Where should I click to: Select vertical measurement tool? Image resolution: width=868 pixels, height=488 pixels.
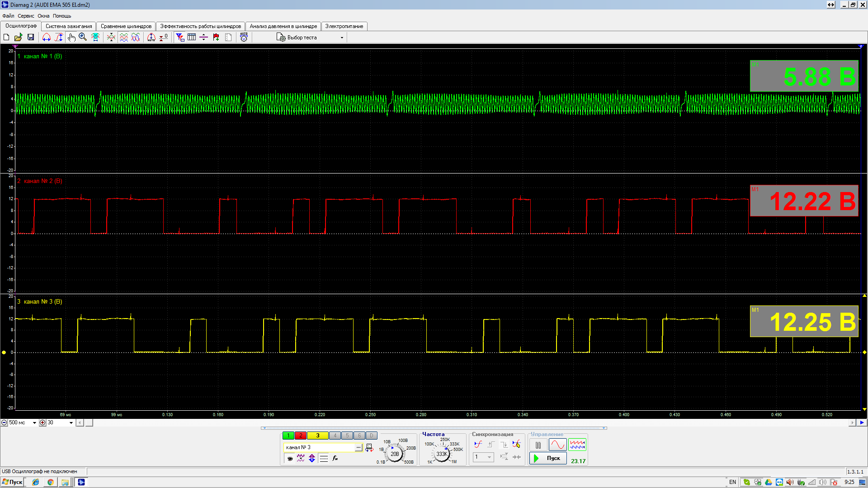point(59,38)
